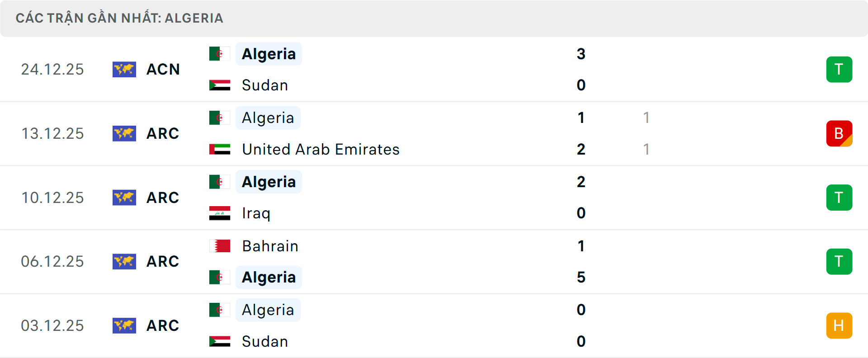Click the red B badge for the UAE loss
This screenshot has width=868, height=358.
click(839, 133)
